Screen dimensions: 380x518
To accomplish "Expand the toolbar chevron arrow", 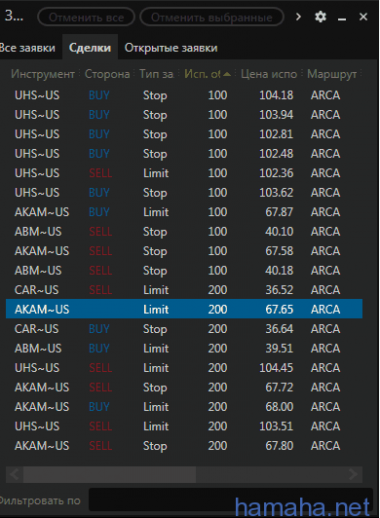I will (x=298, y=17).
